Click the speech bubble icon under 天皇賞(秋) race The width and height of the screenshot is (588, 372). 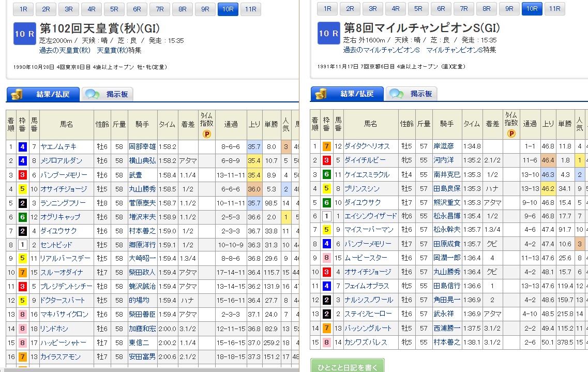pos(93,94)
